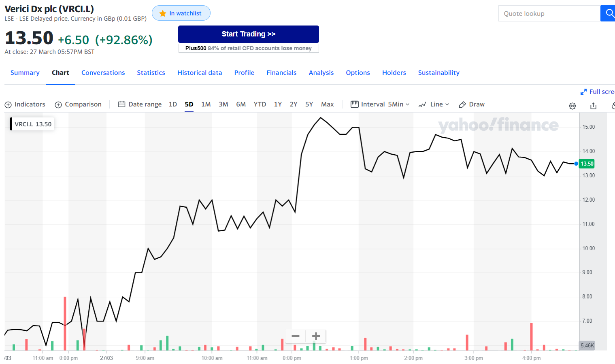Click the Date range label
This screenshot has height=364, width=615.
click(x=145, y=104)
